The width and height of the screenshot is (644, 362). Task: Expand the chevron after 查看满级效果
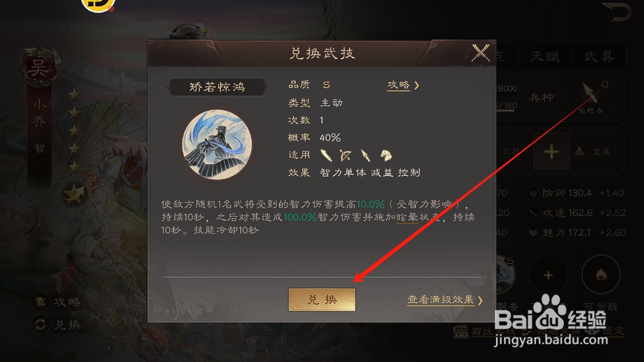480,300
